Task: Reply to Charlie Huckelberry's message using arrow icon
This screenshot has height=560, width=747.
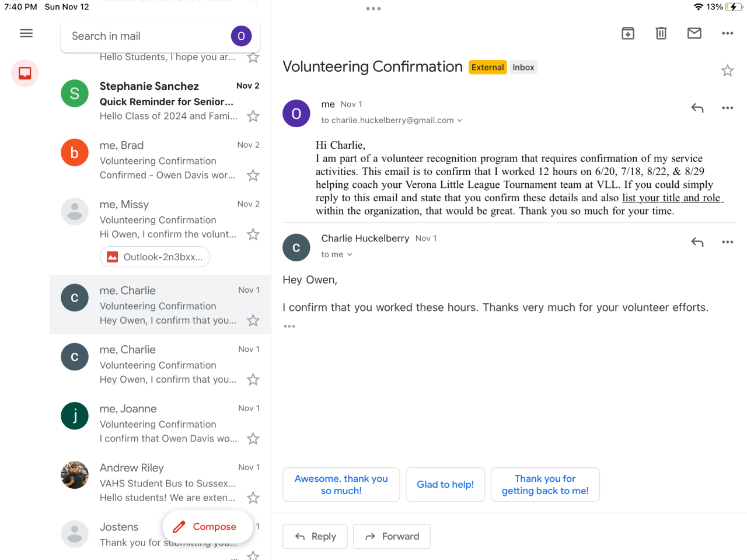Action: (x=697, y=242)
